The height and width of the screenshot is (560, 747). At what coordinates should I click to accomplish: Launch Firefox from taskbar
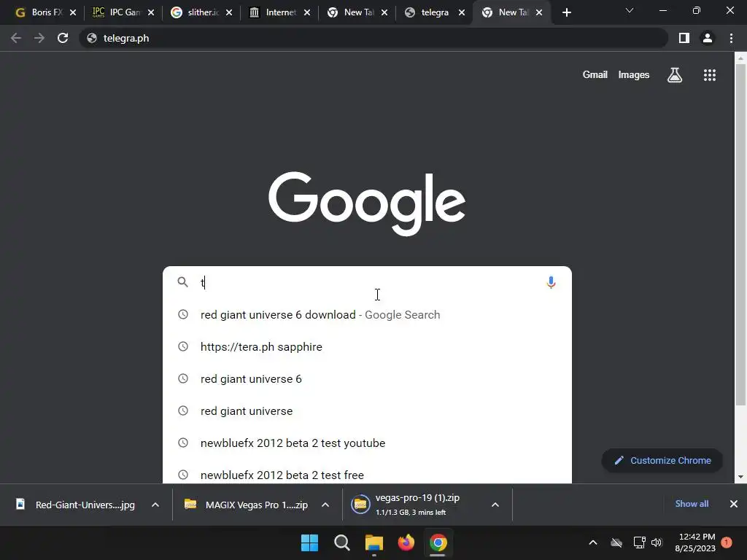pos(406,542)
